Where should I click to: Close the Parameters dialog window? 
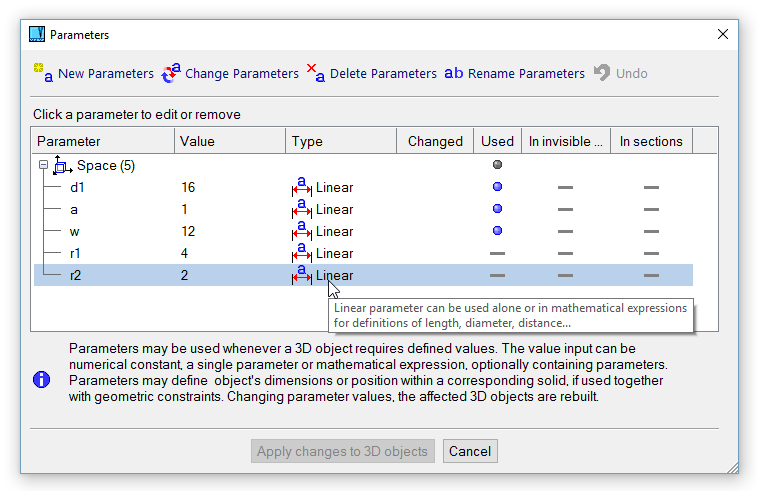722,34
